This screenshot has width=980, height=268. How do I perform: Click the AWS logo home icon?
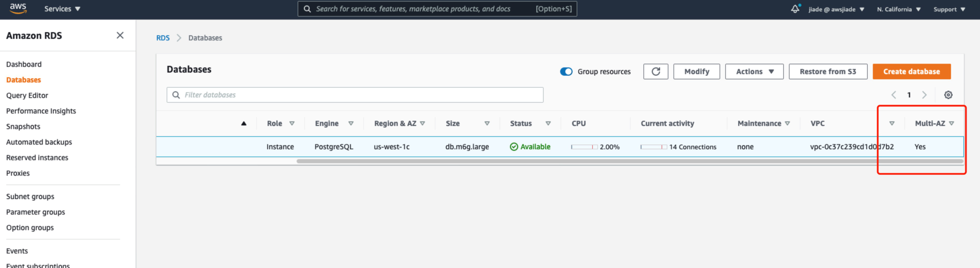(18, 8)
